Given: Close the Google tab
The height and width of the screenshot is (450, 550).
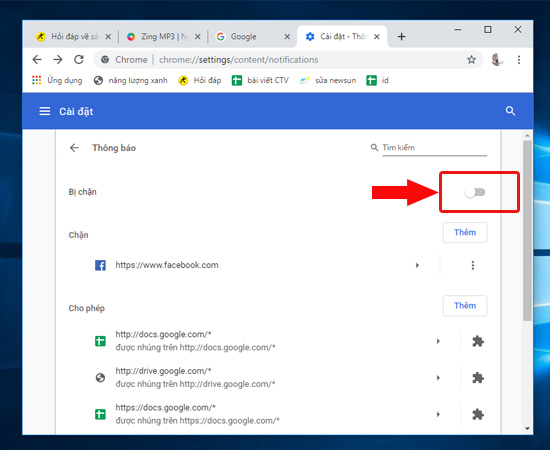Looking at the screenshot, I should click(x=287, y=36).
